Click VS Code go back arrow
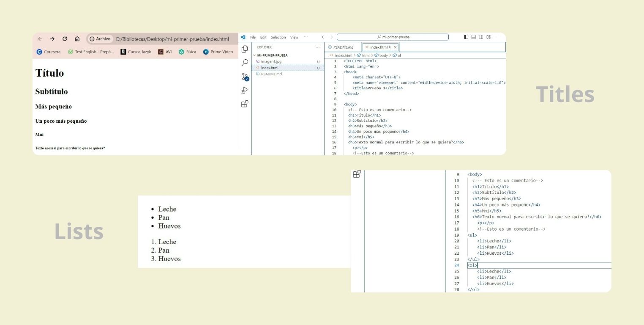 pyautogui.click(x=324, y=37)
